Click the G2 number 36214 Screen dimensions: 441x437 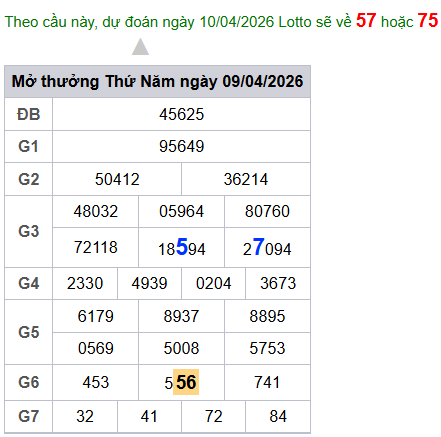(x=246, y=179)
